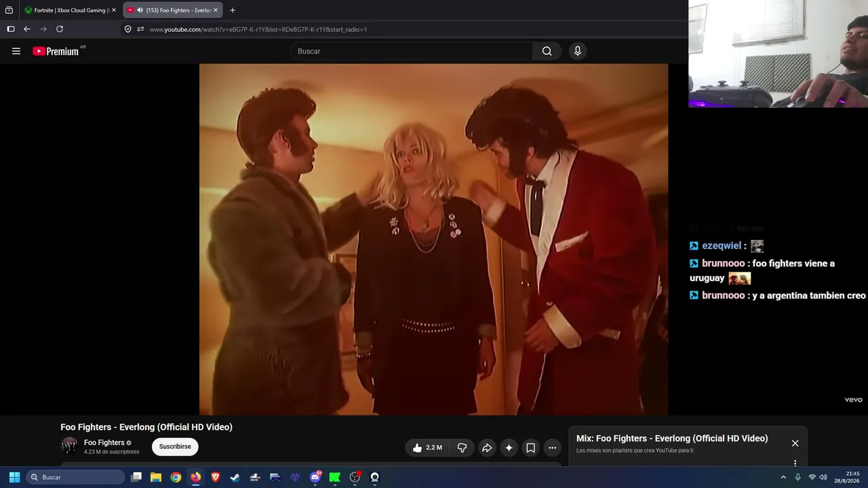Select the video title text below player

coord(146,427)
